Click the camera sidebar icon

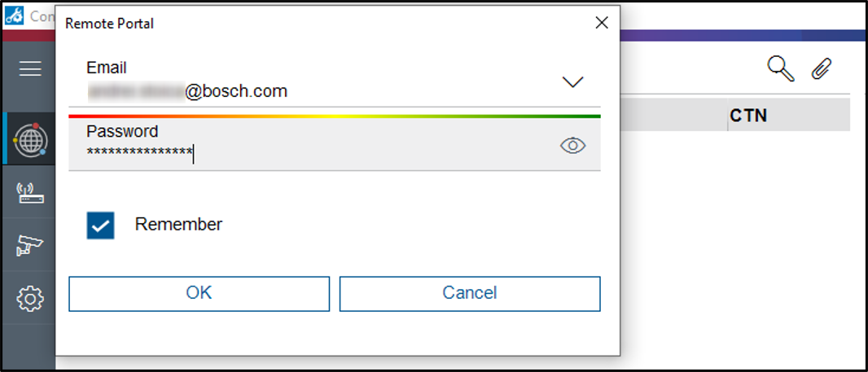click(30, 245)
